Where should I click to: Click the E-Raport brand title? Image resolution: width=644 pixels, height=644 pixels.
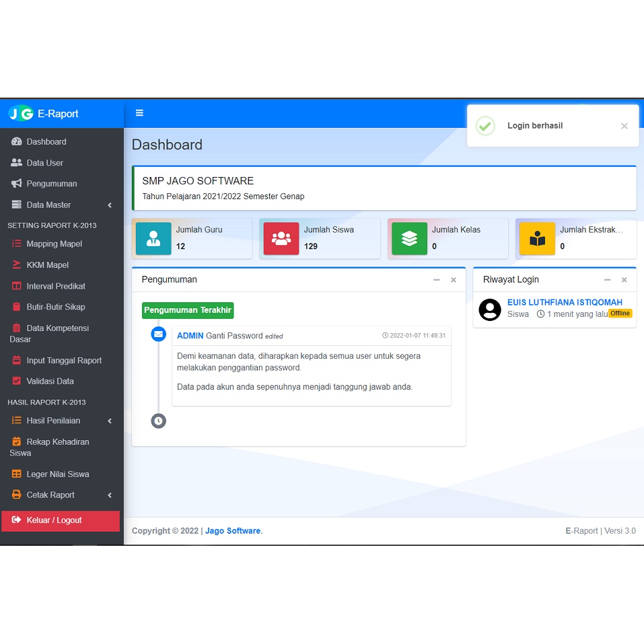pyautogui.click(x=58, y=114)
